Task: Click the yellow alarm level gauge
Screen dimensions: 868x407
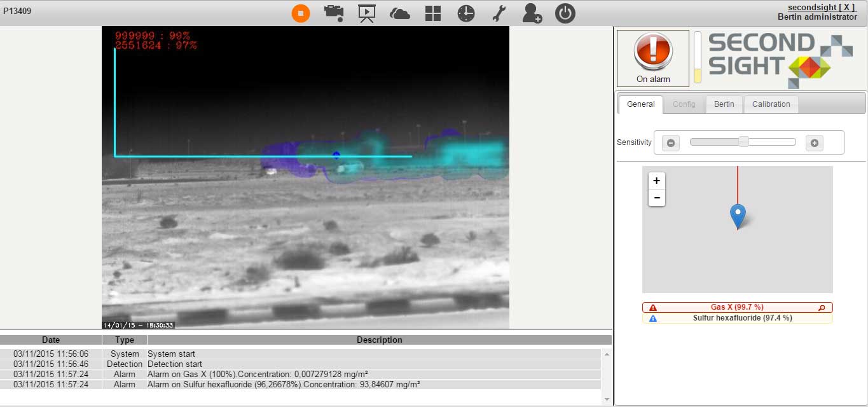Action: click(x=698, y=57)
